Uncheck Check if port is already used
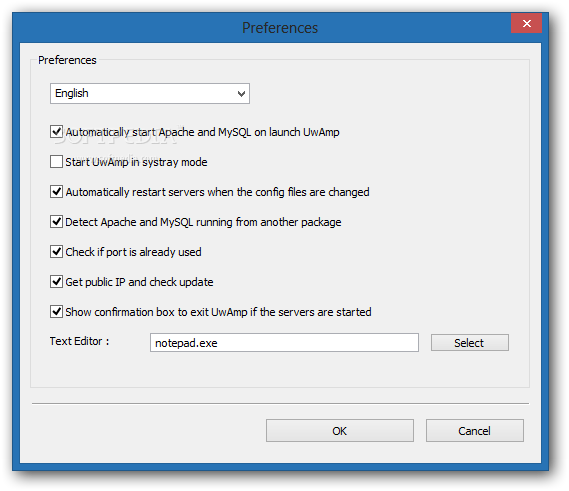 (56, 251)
